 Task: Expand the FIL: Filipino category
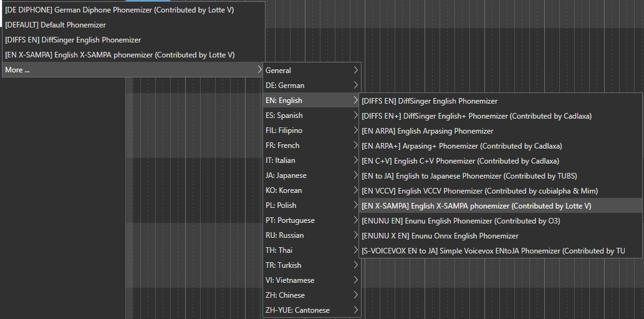click(x=312, y=130)
